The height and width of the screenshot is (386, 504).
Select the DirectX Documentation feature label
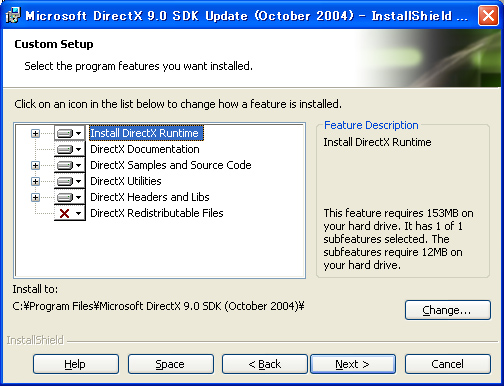click(145, 149)
